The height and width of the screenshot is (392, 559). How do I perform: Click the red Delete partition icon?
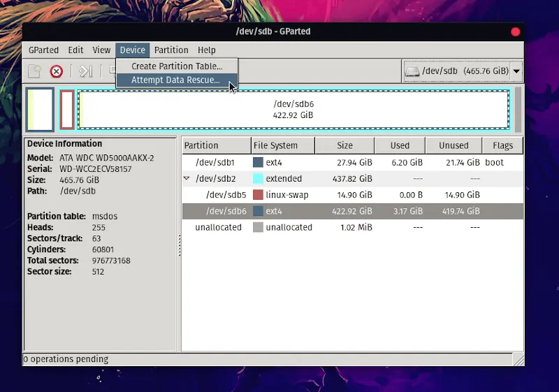pyautogui.click(x=57, y=71)
